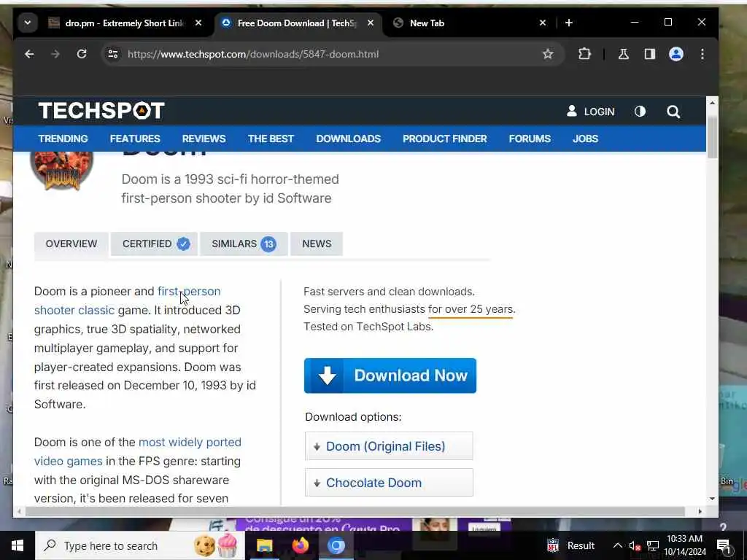This screenshot has height=560, width=747.
Task: Open the Windows Start menu
Action: (18, 545)
